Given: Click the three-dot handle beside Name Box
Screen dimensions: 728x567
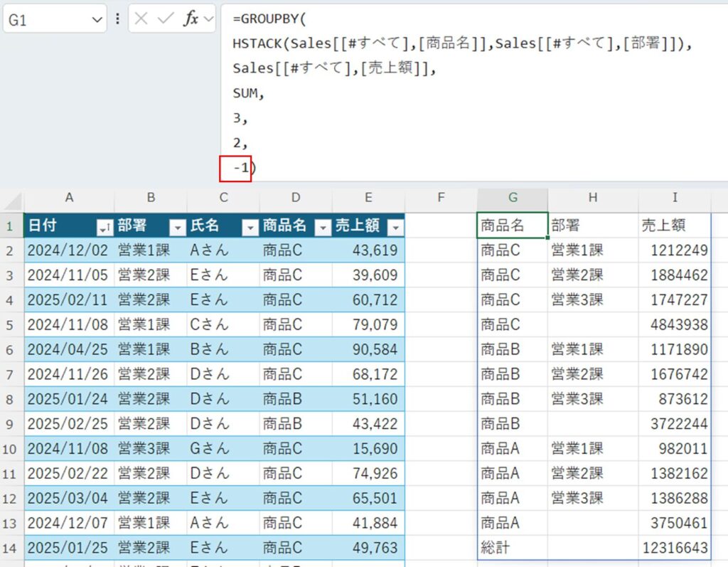Looking at the screenshot, I should click(x=117, y=19).
